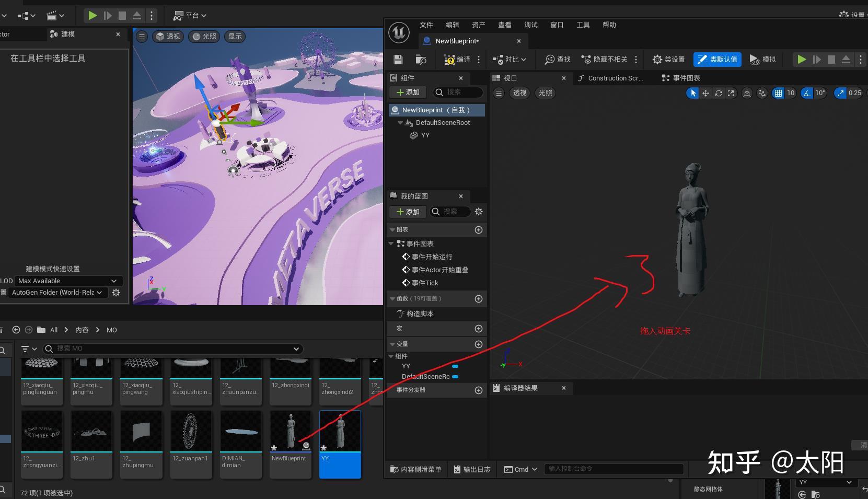Open the 对比 (Diff) dropdown
This screenshot has width=868, height=499.
click(x=510, y=59)
